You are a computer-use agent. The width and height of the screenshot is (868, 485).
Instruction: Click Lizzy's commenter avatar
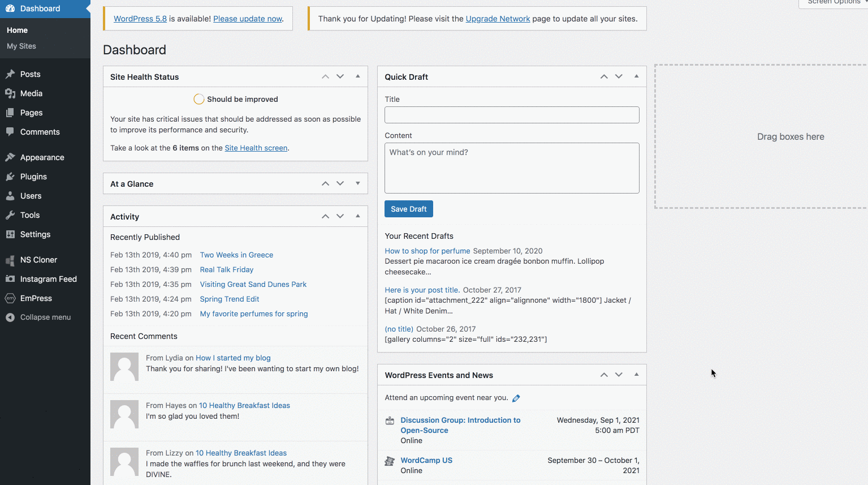point(124,462)
